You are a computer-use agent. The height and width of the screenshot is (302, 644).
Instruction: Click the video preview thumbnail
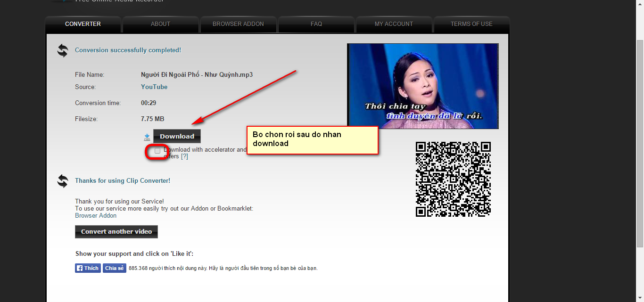pyautogui.click(x=423, y=86)
